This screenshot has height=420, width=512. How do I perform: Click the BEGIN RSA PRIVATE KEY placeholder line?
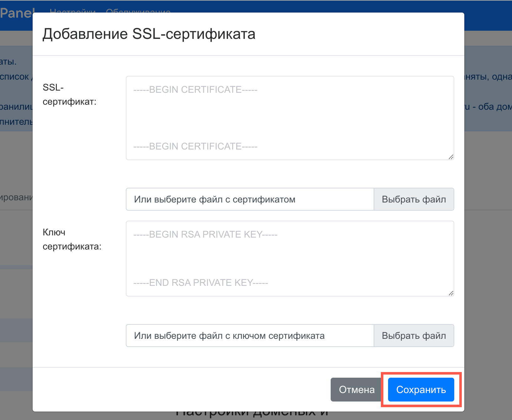point(205,234)
